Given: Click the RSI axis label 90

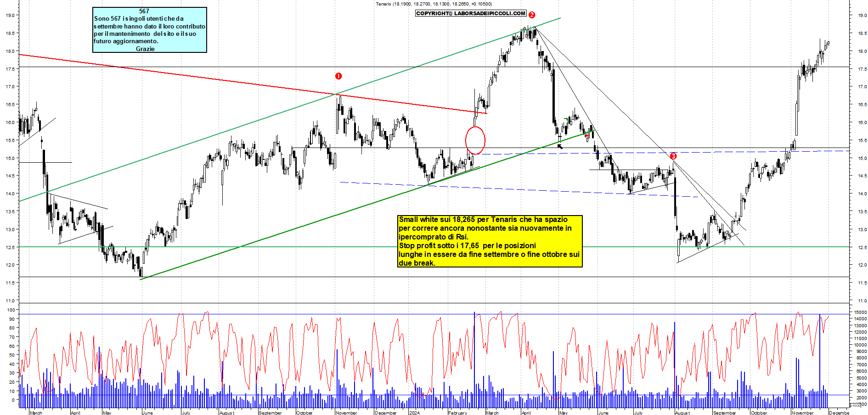Looking at the screenshot, I should click(x=11, y=319).
